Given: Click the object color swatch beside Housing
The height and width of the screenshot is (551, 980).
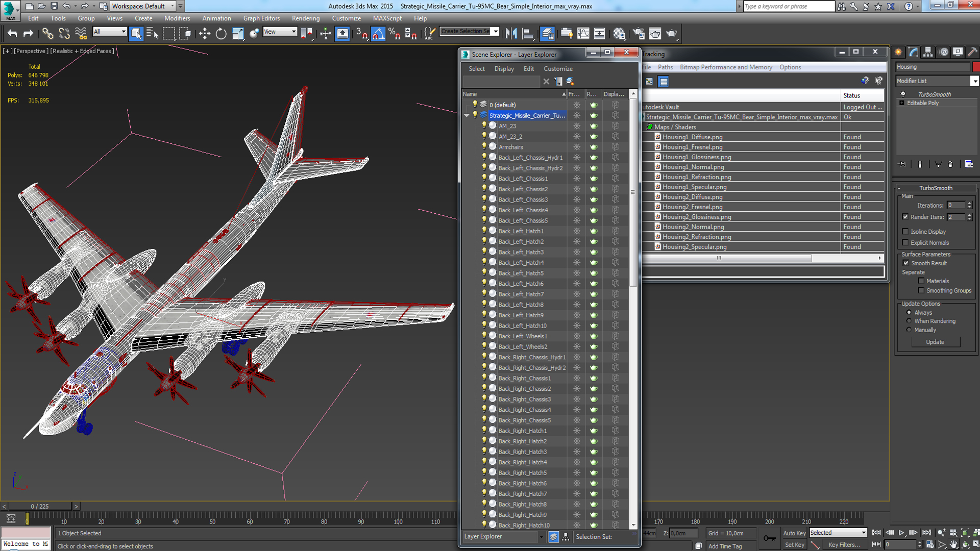Looking at the screenshot, I should pos(976,67).
